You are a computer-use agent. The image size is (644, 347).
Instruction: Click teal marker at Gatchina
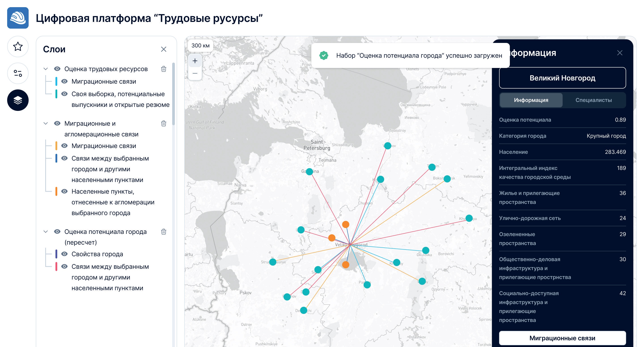click(309, 171)
